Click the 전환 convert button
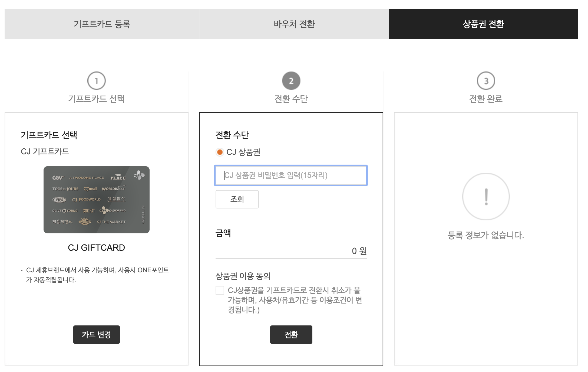This screenshot has width=588, height=372. [291, 335]
